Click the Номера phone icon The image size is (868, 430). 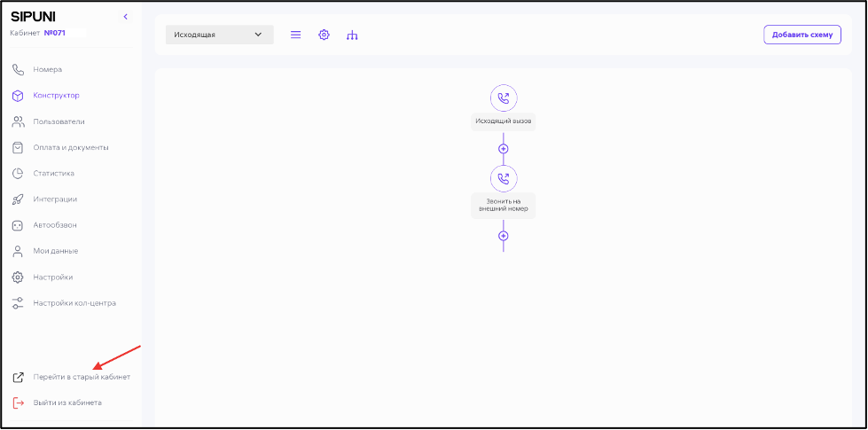(19, 70)
